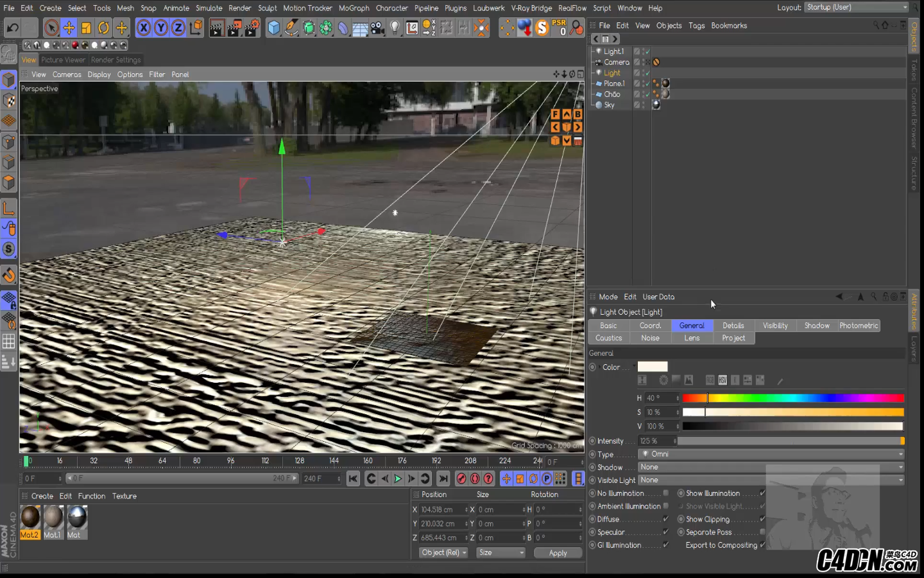The image size is (924, 578).
Task: Click the Record Active Objects button
Action: [x=461, y=478]
